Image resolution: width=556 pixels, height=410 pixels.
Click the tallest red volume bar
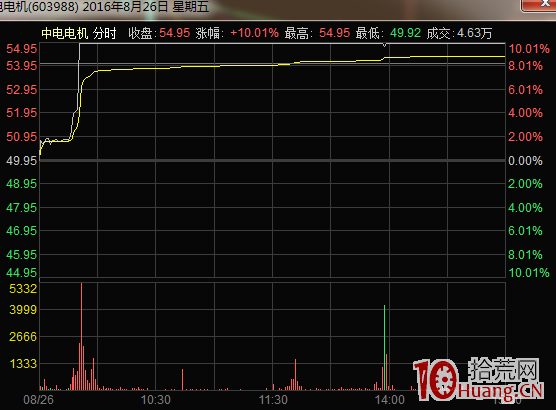tap(81, 337)
